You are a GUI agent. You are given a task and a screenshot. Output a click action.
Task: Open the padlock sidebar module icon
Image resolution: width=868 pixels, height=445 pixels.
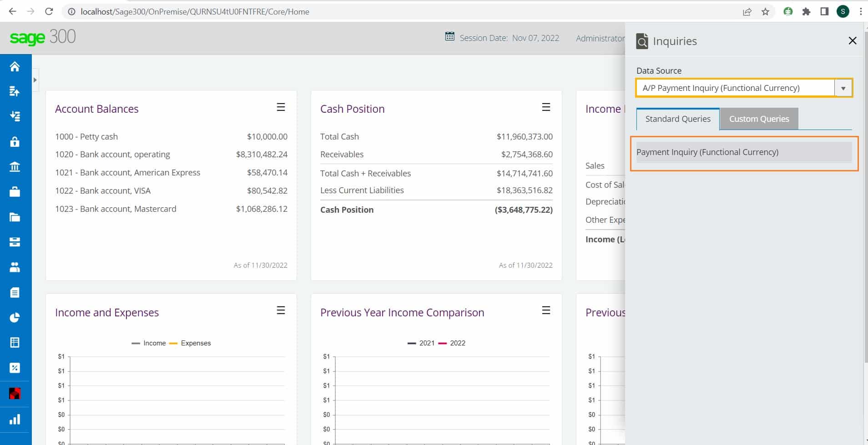pos(15,141)
